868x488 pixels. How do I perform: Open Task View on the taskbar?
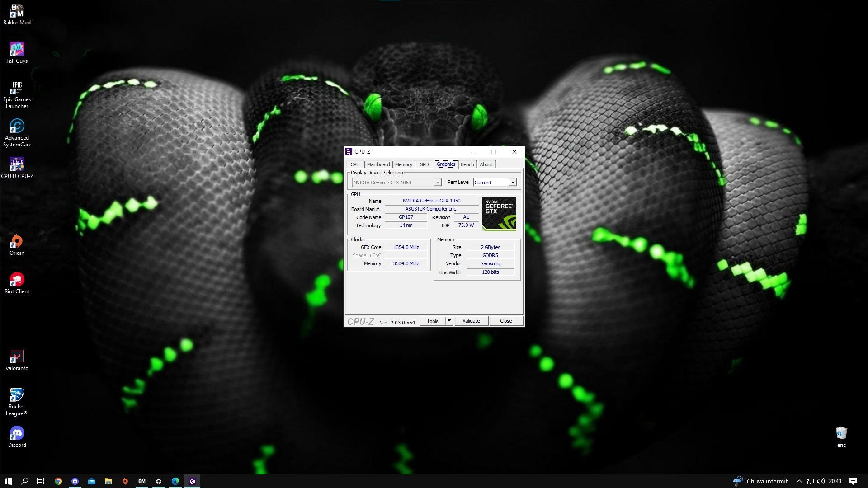(x=41, y=481)
